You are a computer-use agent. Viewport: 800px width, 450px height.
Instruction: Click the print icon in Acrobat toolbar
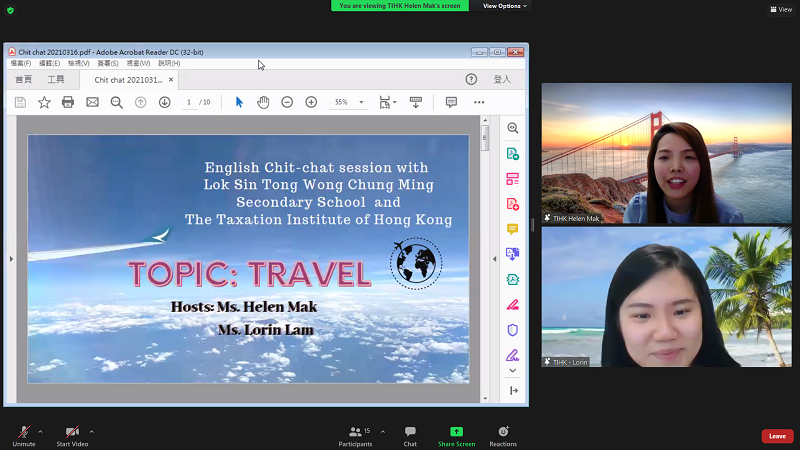(68, 102)
